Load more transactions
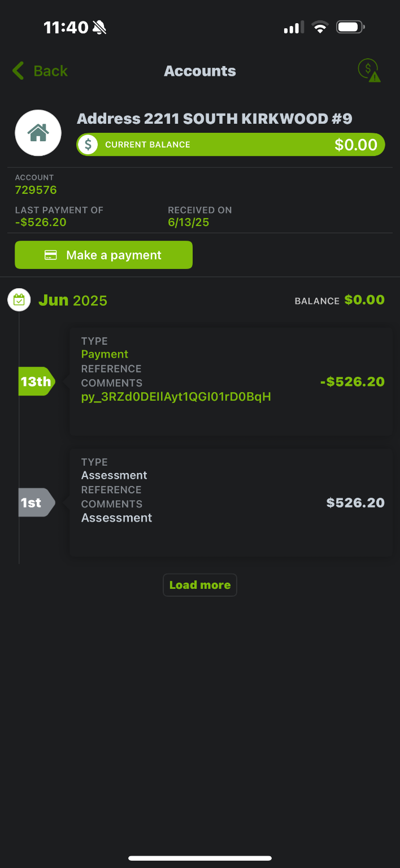Screen dimensions: 400x868 coord(199,585)
